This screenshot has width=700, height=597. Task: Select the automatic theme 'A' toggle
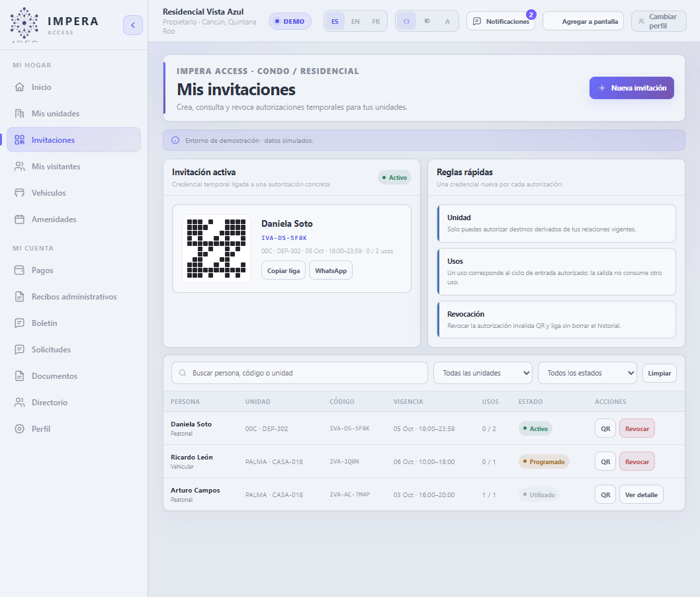[447, 21]
